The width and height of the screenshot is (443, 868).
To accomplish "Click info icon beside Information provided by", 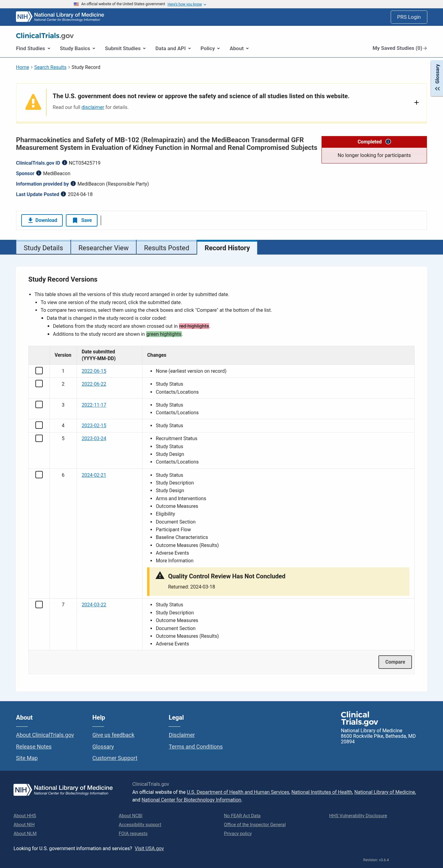I will [73, 184].
